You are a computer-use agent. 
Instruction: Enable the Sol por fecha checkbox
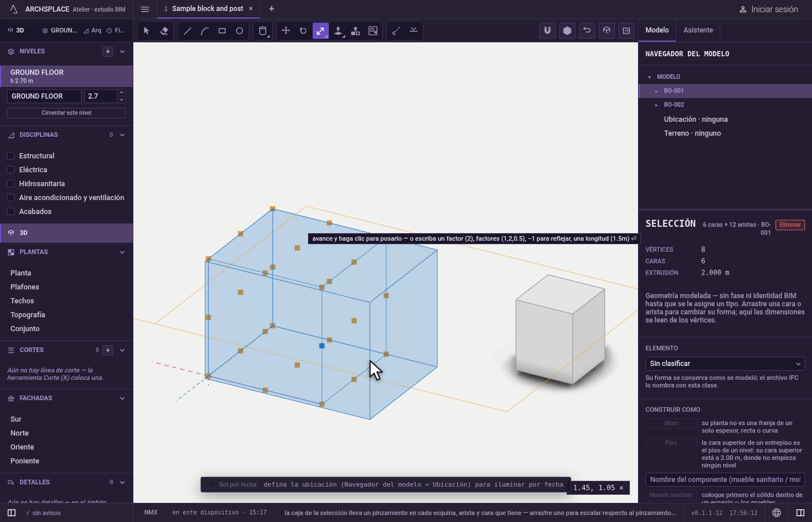click(x=212, y=485)
